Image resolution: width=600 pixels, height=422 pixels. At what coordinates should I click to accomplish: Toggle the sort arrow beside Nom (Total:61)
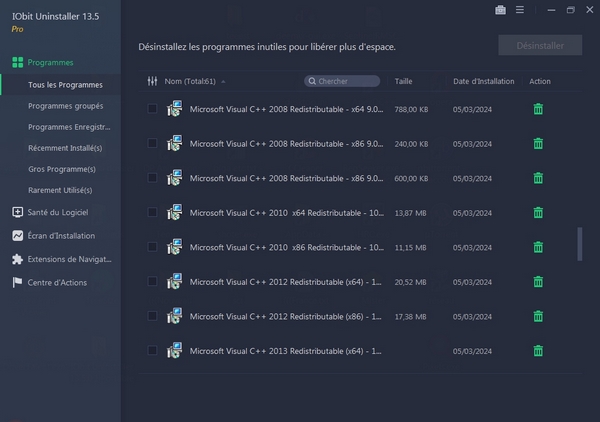(x=223, y=81)
